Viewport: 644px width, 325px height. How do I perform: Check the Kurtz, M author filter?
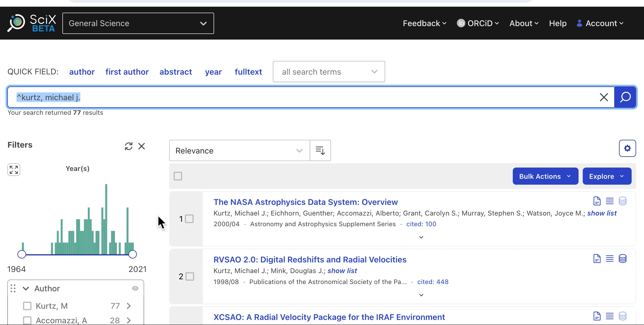27,306
